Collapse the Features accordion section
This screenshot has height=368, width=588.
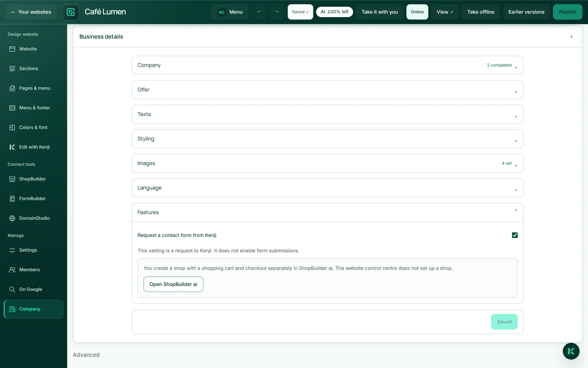[327, 212]
